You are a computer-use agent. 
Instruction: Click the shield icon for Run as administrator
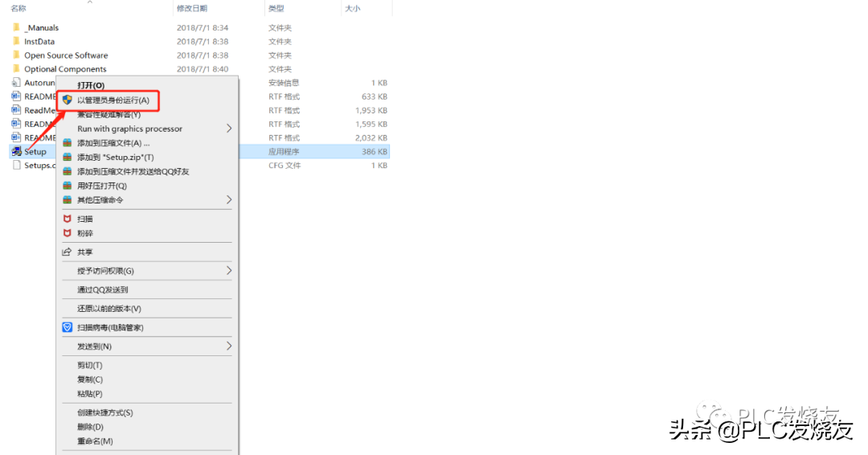pos(68,100)
